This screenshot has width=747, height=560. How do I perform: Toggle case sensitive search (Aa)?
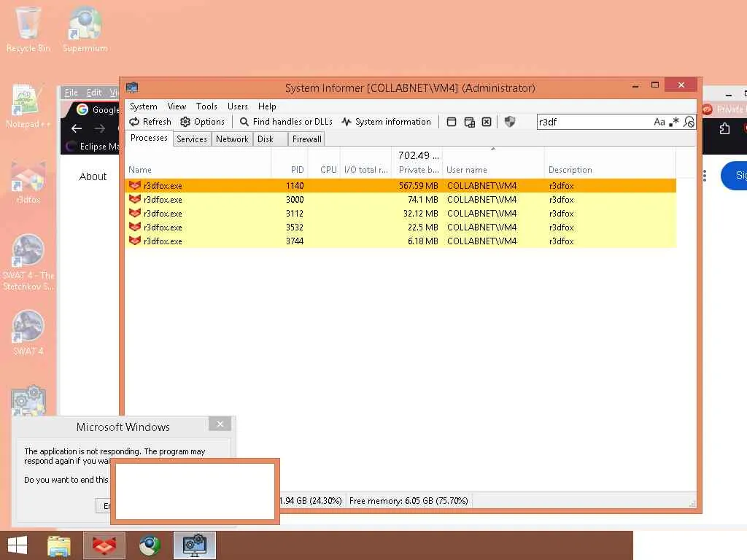point(659,122)
